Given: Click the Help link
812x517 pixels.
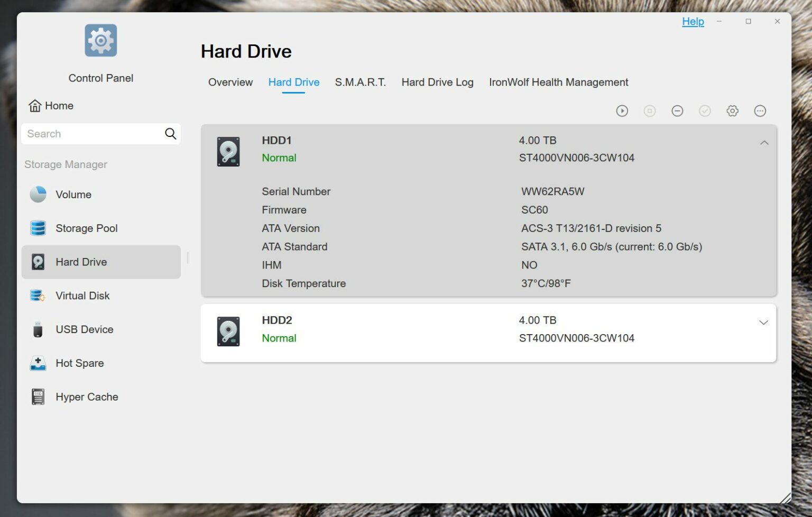Looking at the screenshot, I should pos(693,22).
